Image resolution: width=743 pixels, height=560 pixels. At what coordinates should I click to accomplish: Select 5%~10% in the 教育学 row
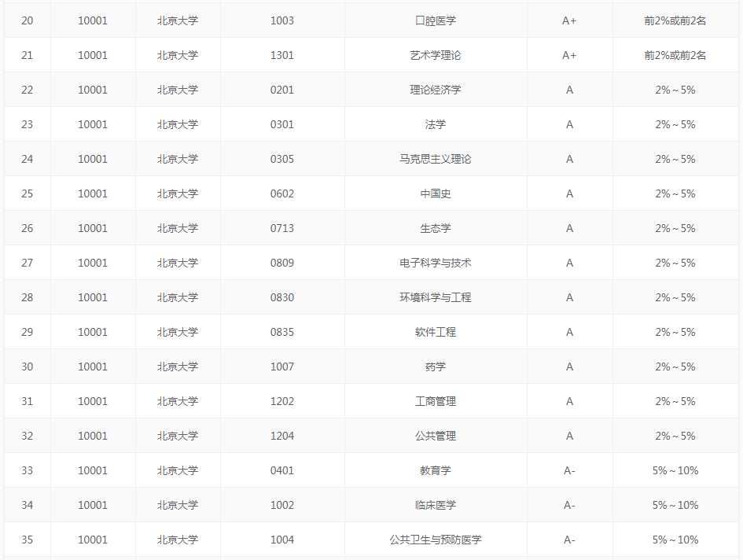[675, 470]
